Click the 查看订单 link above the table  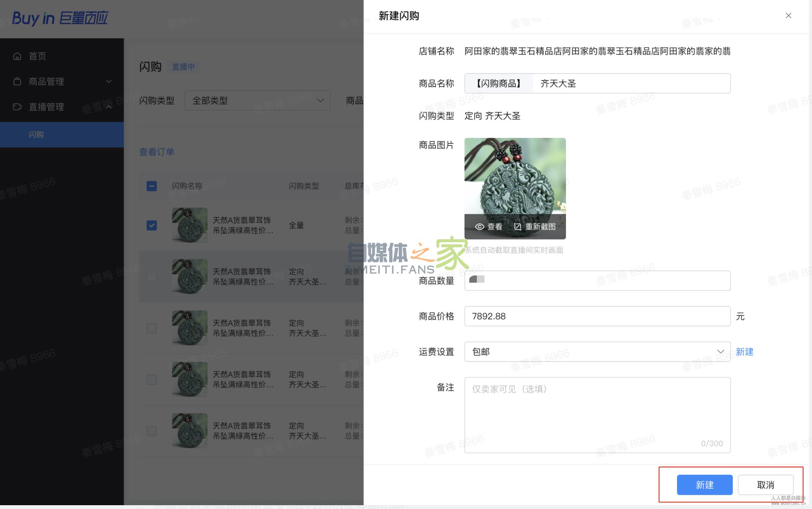pos(157,152)
